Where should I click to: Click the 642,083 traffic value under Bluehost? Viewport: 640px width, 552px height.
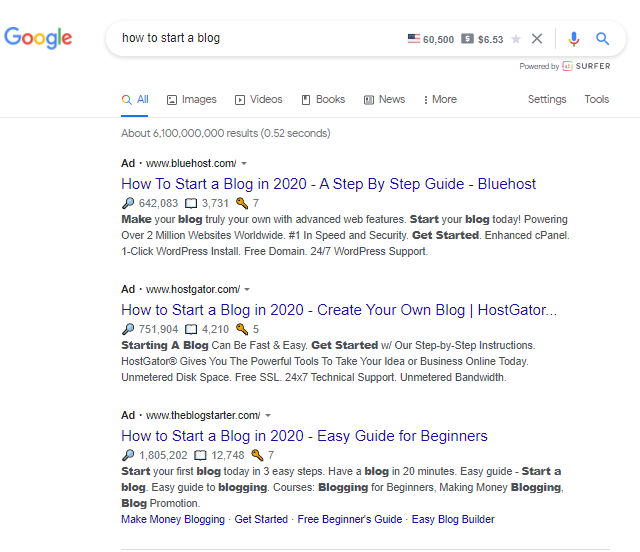tap(158, 203)
